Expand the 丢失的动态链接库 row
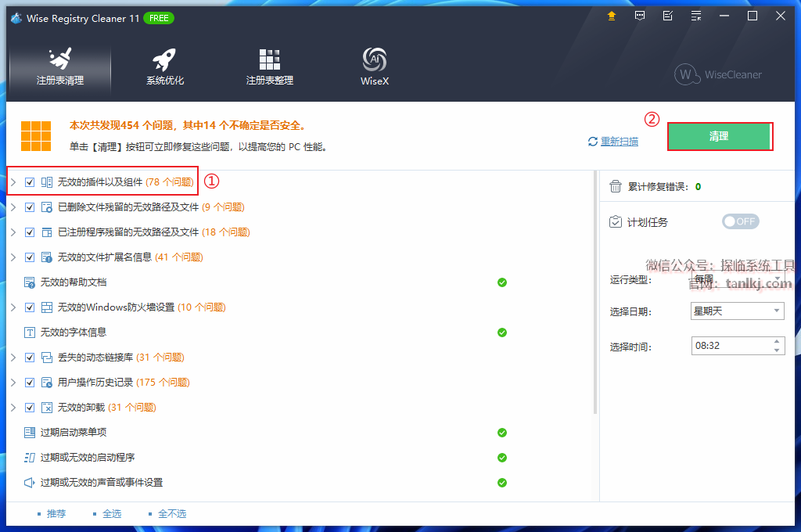The height and width of the screenshot is (532, 801). [x=13, y=358]
